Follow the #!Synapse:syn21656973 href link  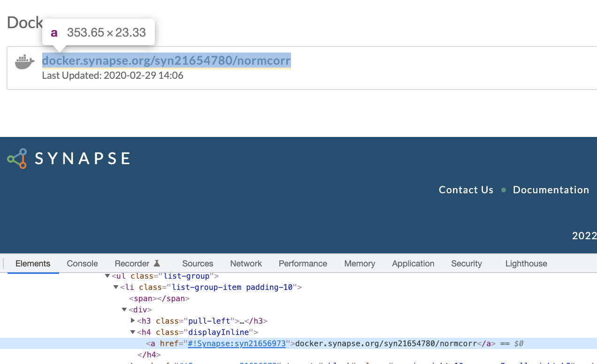(237, 343)
